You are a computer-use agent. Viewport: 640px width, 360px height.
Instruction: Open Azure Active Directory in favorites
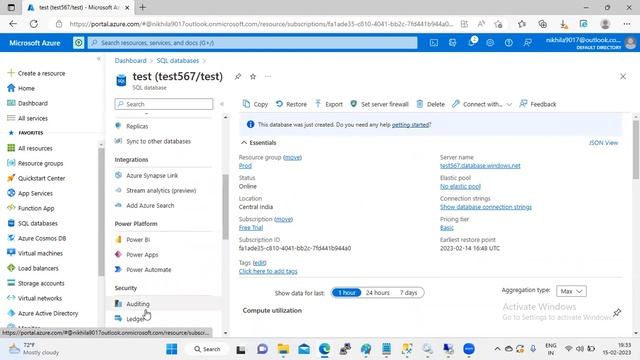[x=43, y=313]
